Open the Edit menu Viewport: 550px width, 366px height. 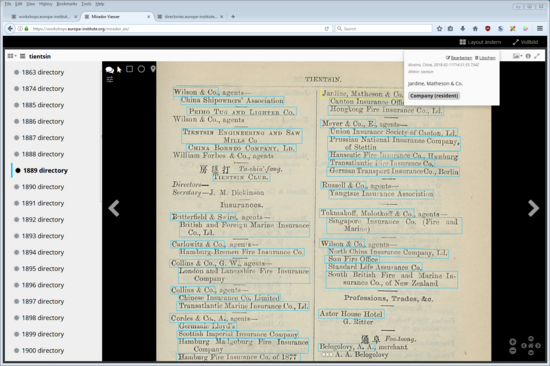coord(19,4)
